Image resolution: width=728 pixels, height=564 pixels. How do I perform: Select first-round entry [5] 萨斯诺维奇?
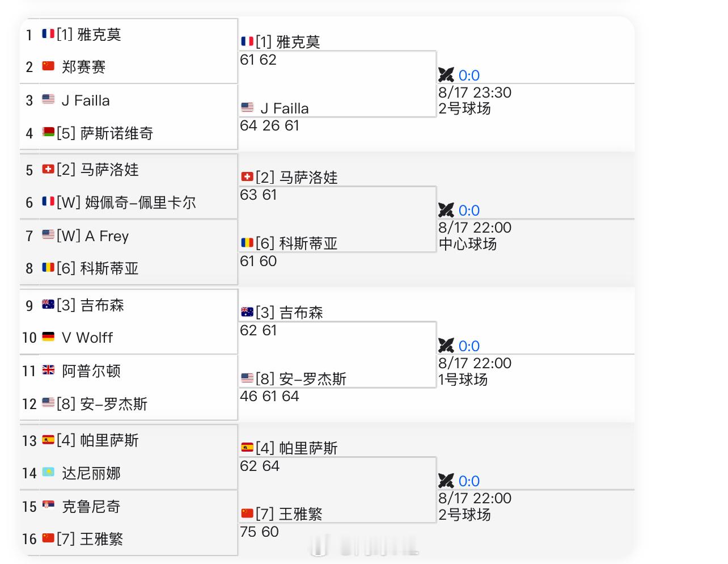(98, 133)
